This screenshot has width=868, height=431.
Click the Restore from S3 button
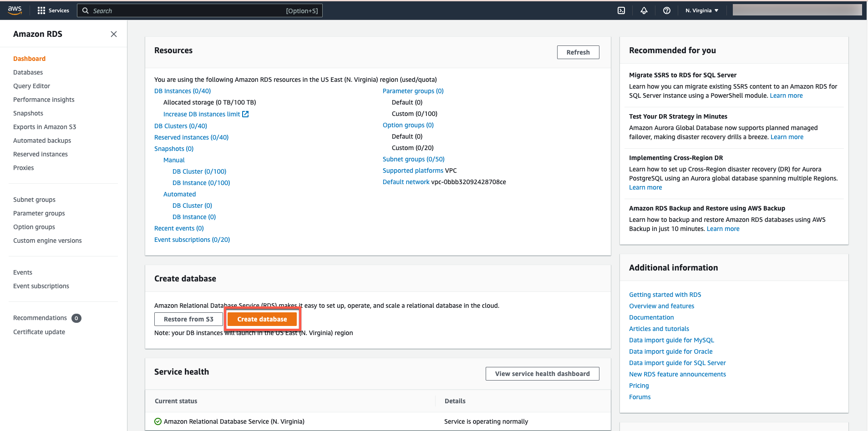pyautogui.click(x=188, y=319)
